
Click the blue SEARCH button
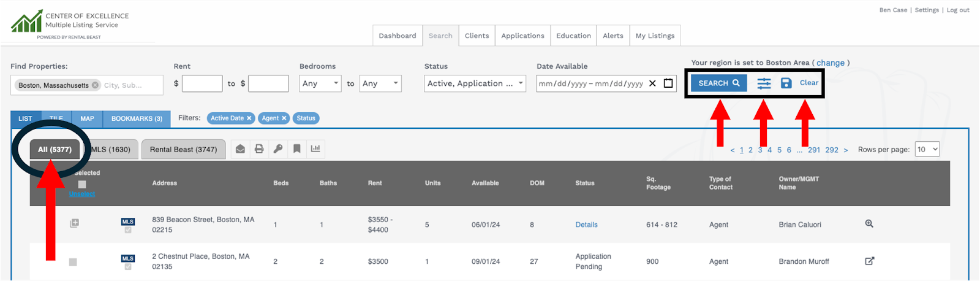click(x=719, y=83)
